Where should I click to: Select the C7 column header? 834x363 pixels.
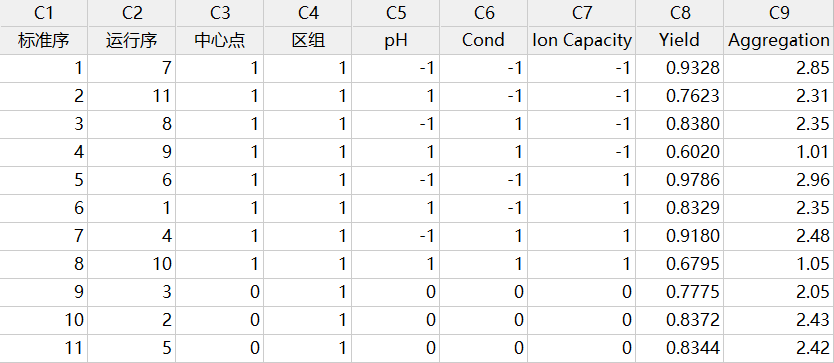[x=582, y=13]
